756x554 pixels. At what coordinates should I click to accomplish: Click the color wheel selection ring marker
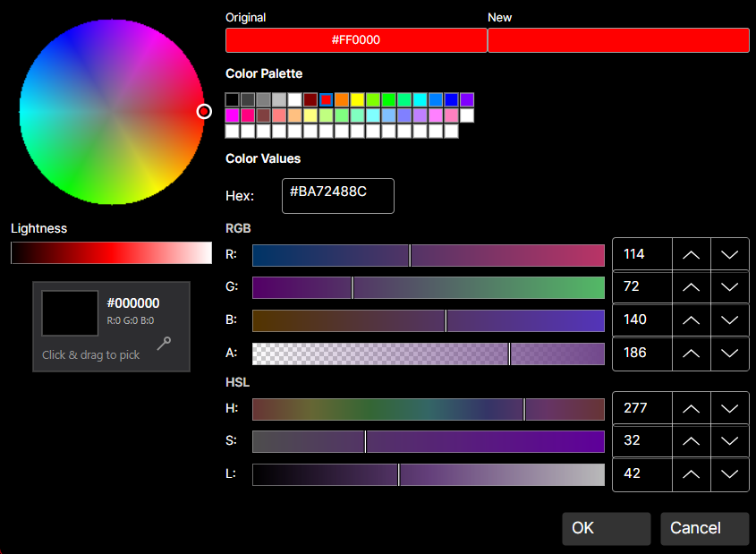tap(204, 111)
